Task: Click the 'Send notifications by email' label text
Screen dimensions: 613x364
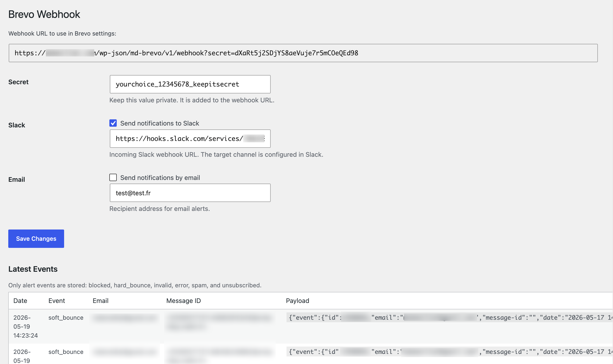Action: point(160,178)
